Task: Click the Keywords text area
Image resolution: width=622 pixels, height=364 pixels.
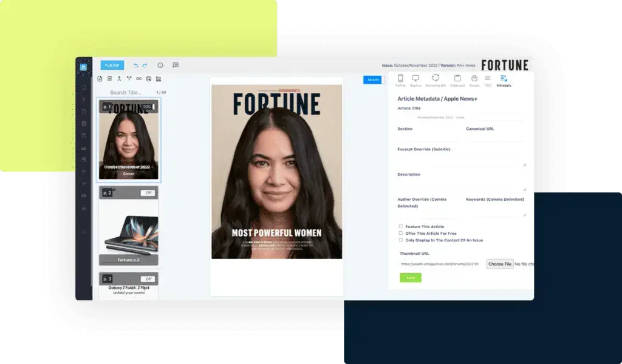Action: click(x=496, y=210)
